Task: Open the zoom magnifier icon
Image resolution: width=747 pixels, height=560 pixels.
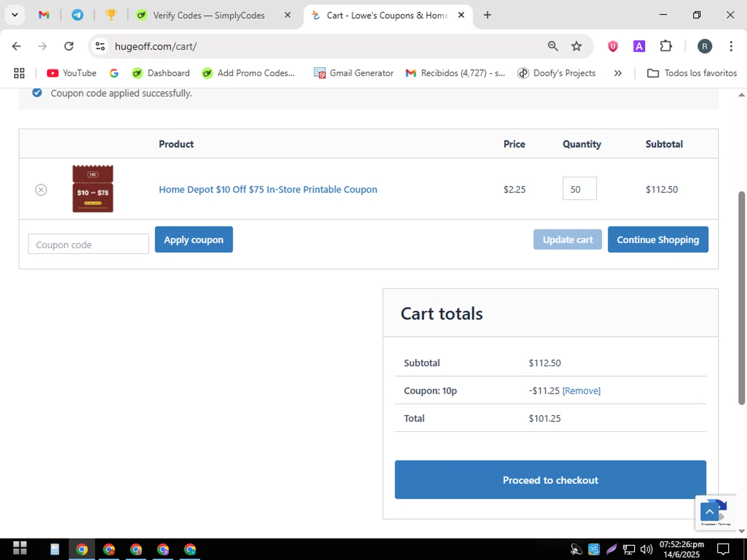Action: pyautogui.click(x=553, y=46)
